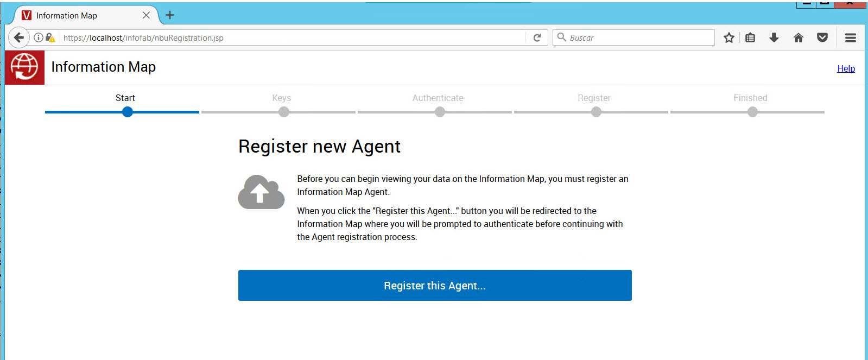Click the Finished step label
This screenshot has height=360, width=868.
pos(750,98)
